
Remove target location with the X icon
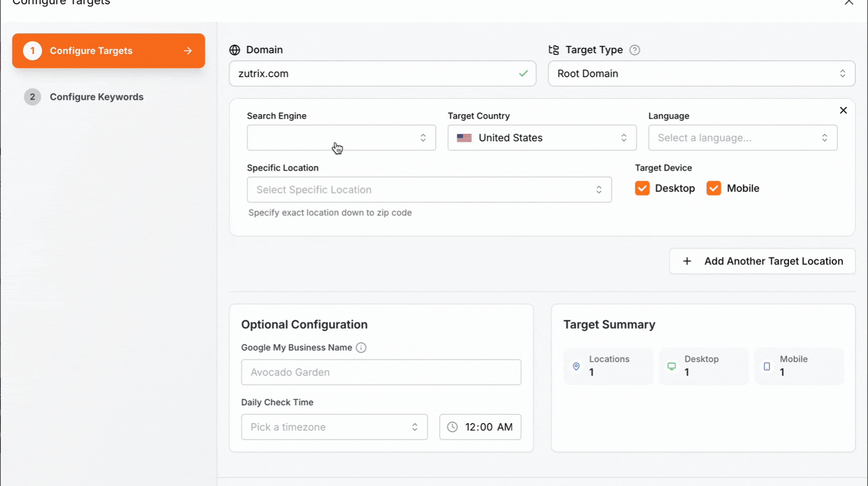point(843,110)
